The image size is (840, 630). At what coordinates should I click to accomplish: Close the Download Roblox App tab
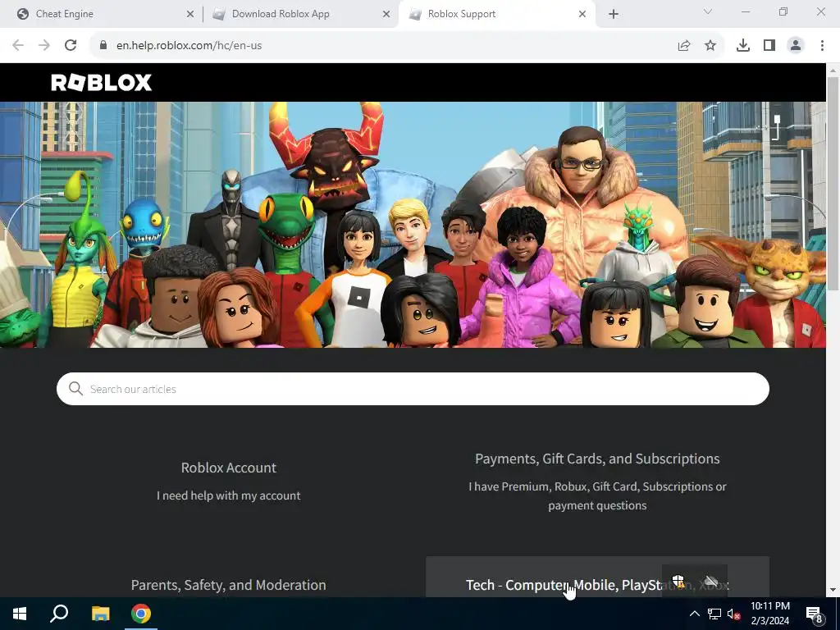click(386, 15)
